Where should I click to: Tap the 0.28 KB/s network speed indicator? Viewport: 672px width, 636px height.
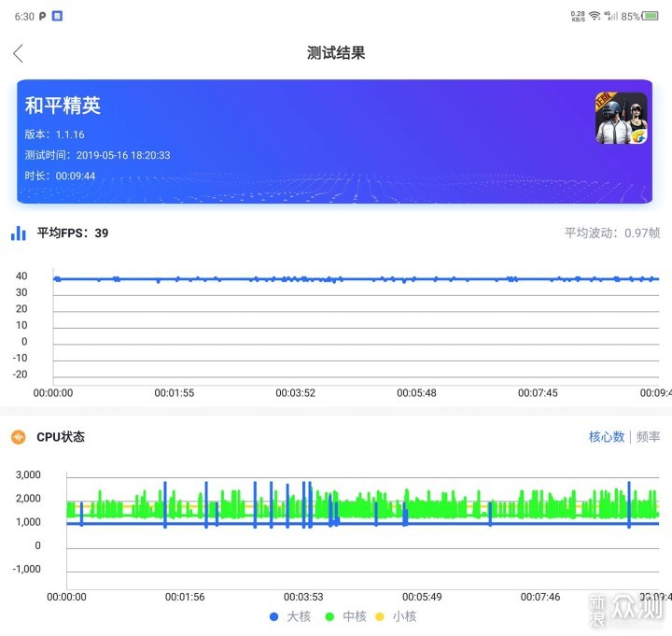578,16
